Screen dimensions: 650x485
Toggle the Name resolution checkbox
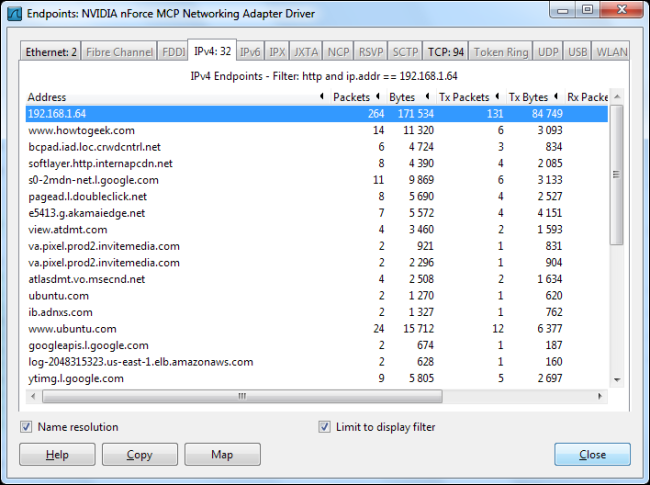[x=26, y=427]
